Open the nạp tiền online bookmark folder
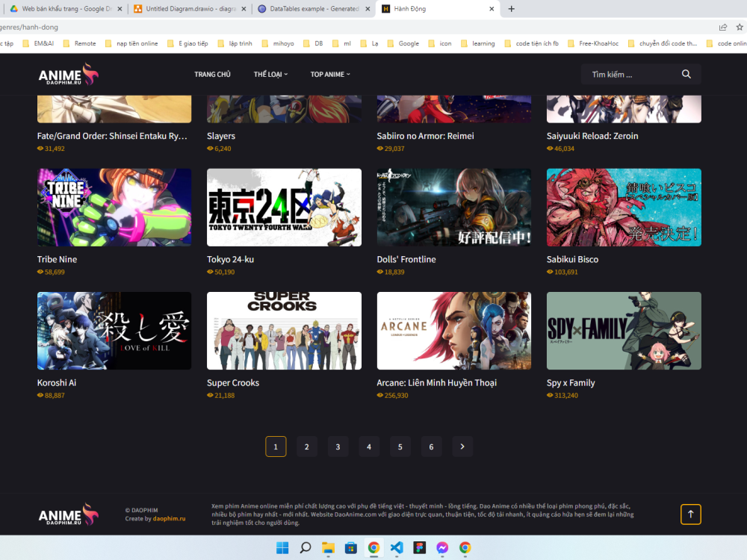 pyautogui.click(x=132, y=43)
